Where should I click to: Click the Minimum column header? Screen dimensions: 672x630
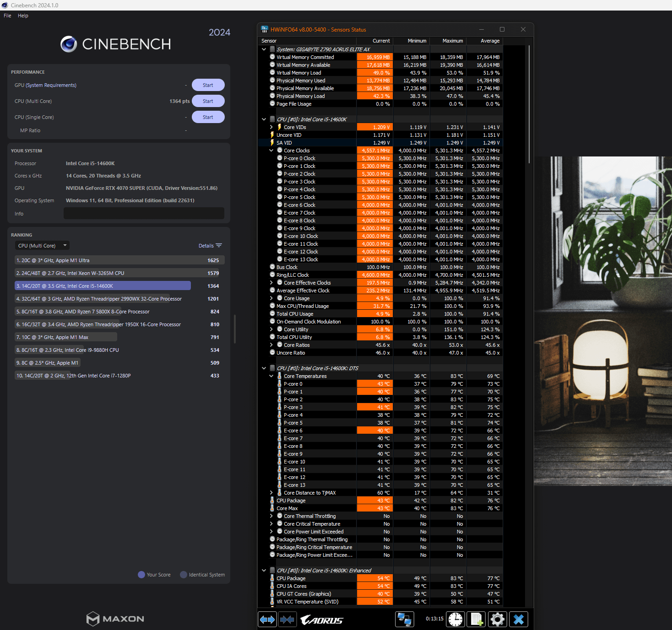412,41
